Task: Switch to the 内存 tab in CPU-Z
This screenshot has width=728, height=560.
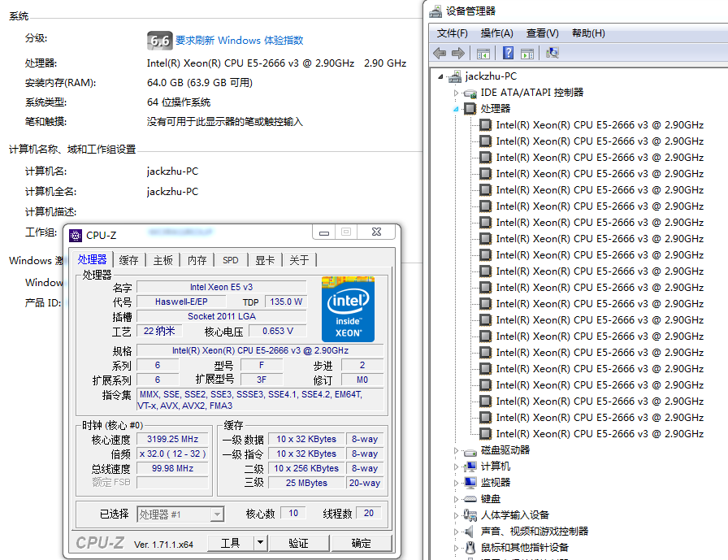Action: click(x=197, y=261)
